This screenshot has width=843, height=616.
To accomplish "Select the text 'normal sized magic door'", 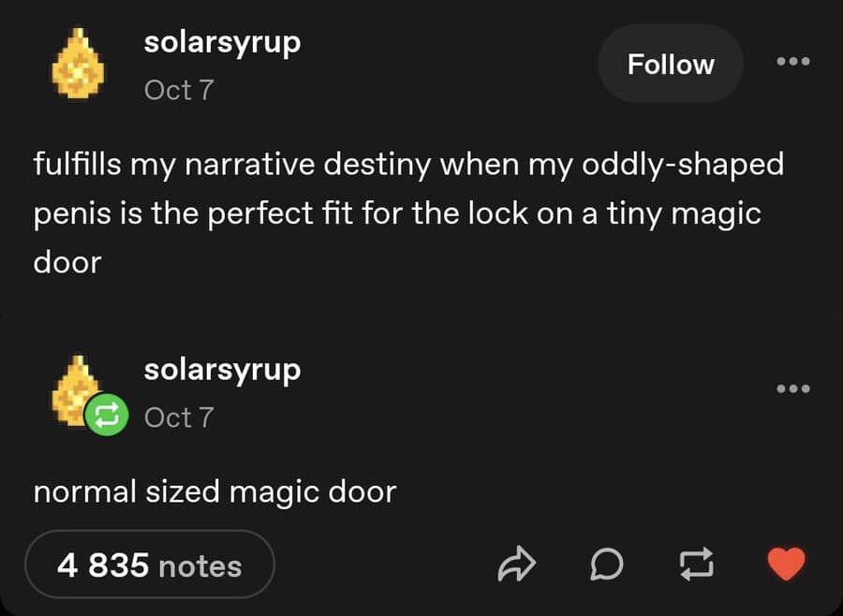I will pos(215,491).
